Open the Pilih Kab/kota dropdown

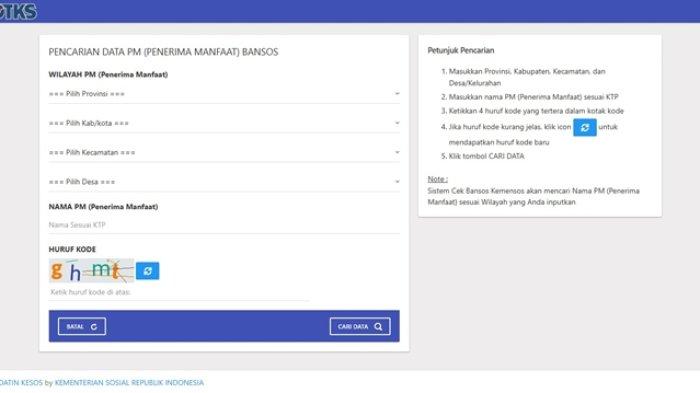(224, 123)
